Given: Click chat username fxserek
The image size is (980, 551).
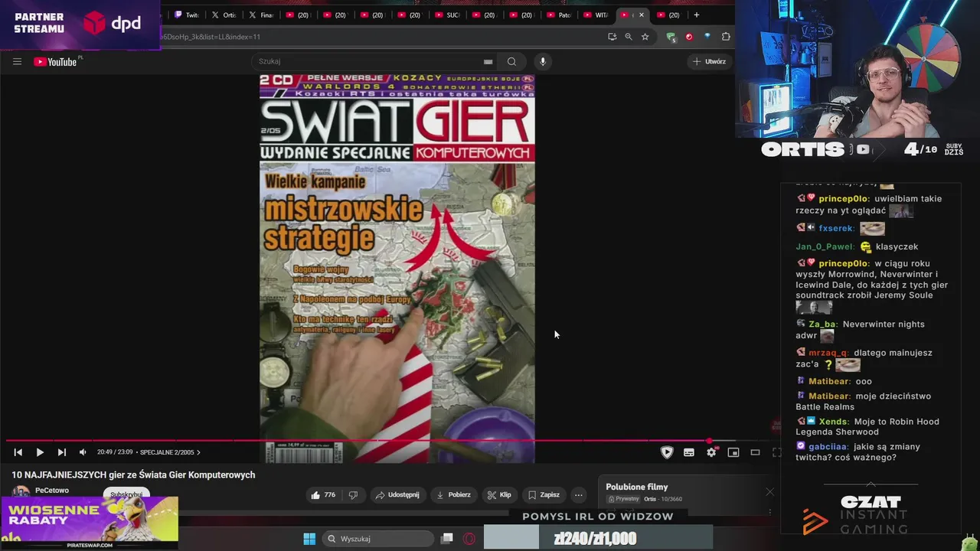Looking at the screenshot, I should click(836, 229).
